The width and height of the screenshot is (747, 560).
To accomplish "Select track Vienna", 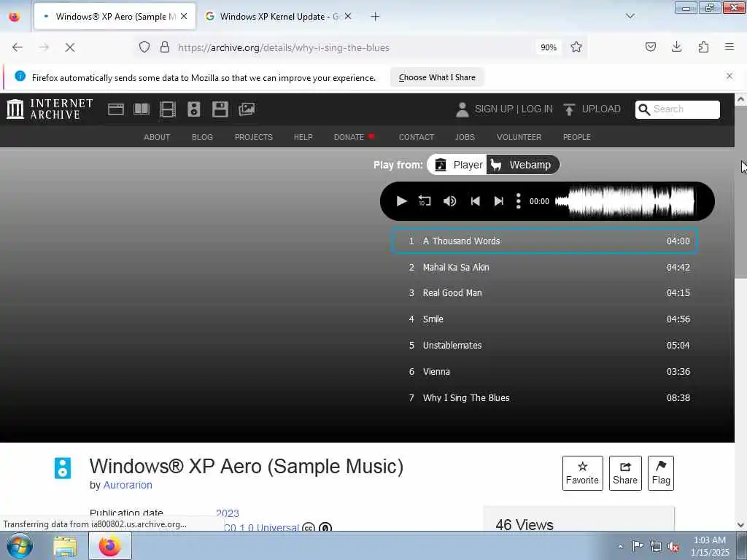I will point(544,371).
